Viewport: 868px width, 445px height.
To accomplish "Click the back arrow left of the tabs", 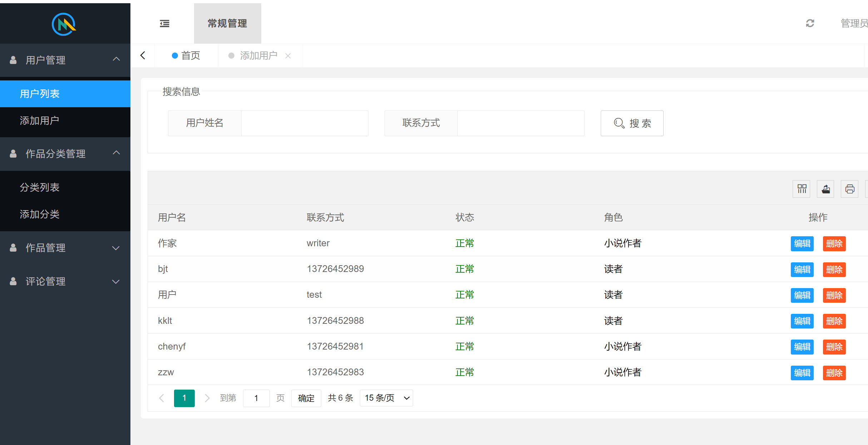I will (143, 55).
